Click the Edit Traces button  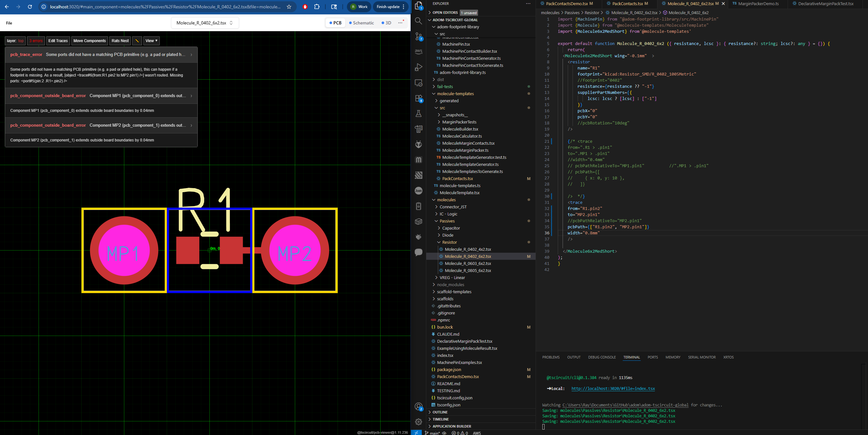(x=58, y=41)
